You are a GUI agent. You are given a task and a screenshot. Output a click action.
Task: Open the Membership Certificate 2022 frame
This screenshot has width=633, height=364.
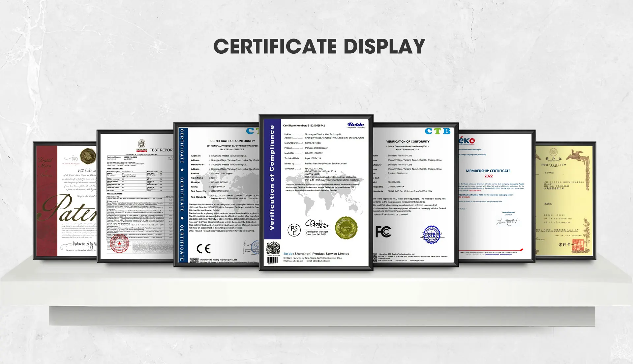click(x=497, y=196)
